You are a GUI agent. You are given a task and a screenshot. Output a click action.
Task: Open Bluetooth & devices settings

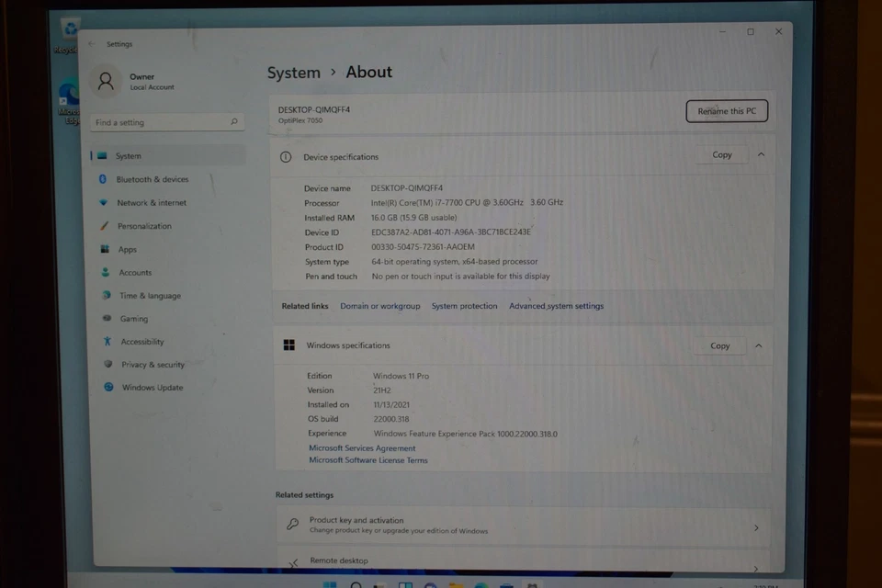153,179
